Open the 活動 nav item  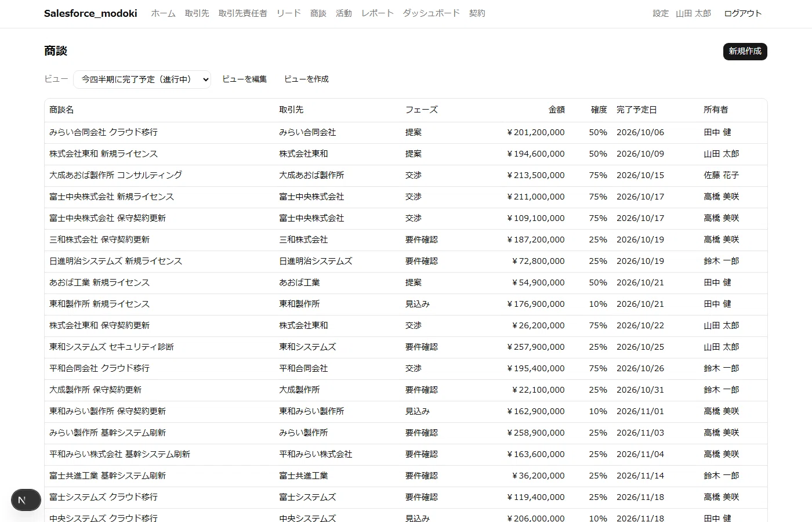coord(343,13)
